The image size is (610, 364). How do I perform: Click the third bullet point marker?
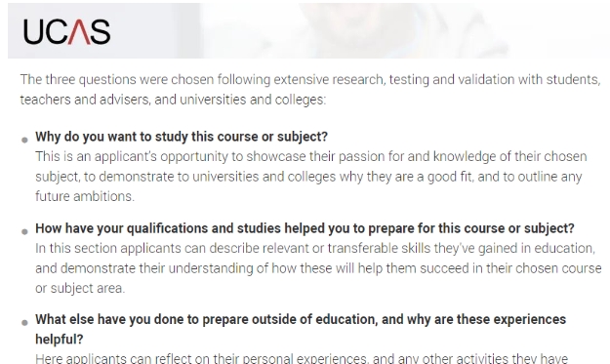24,323
